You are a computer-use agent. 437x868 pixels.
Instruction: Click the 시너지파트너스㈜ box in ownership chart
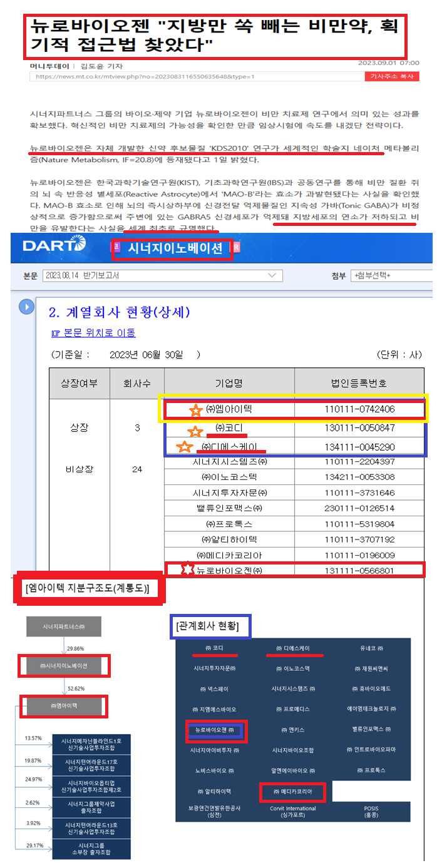click(x=64, y=626)
